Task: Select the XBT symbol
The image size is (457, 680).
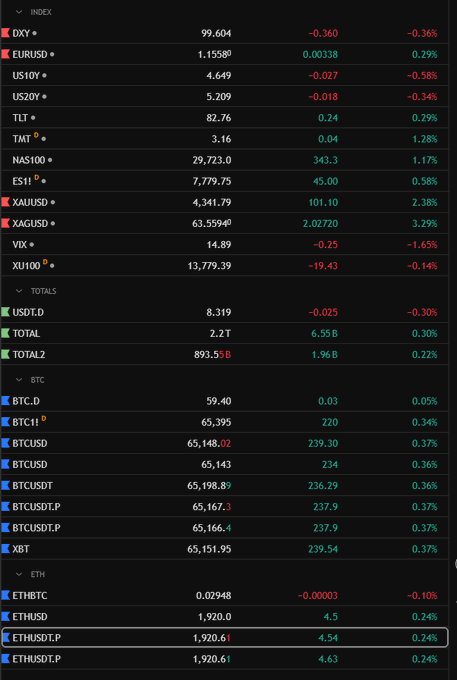Action: [21, 549]
